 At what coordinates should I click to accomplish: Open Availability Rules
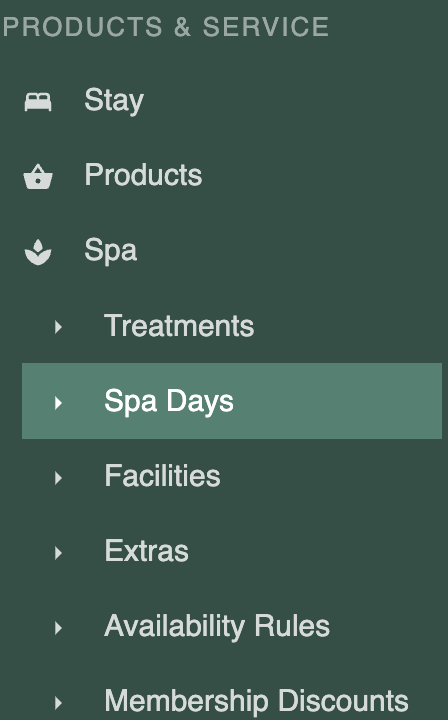tap(217, 626)
